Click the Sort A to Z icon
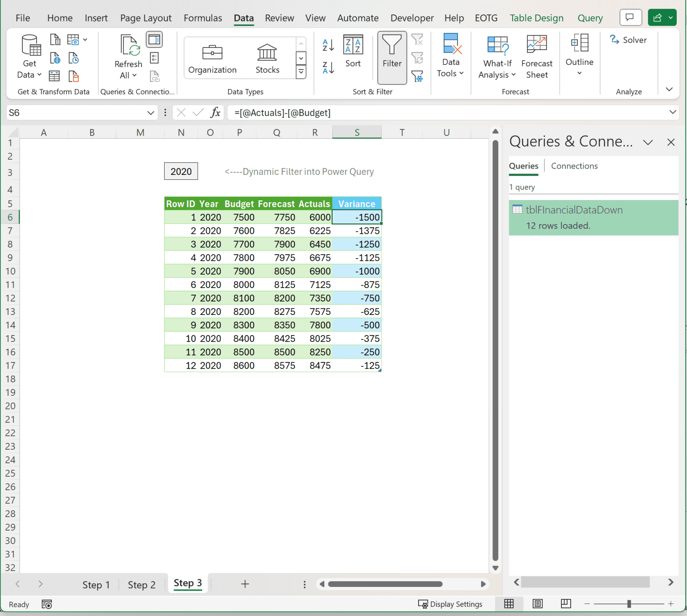 (327, 45)
